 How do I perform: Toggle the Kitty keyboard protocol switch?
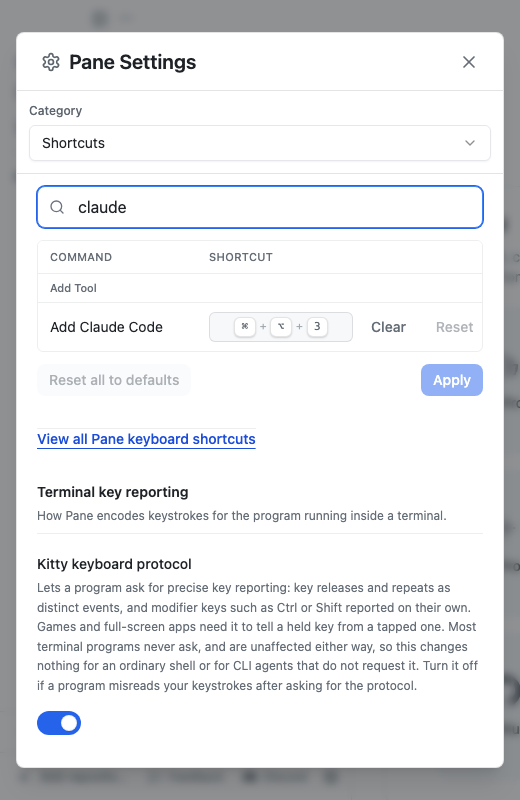pyautogui.click(x=59, y=723)
